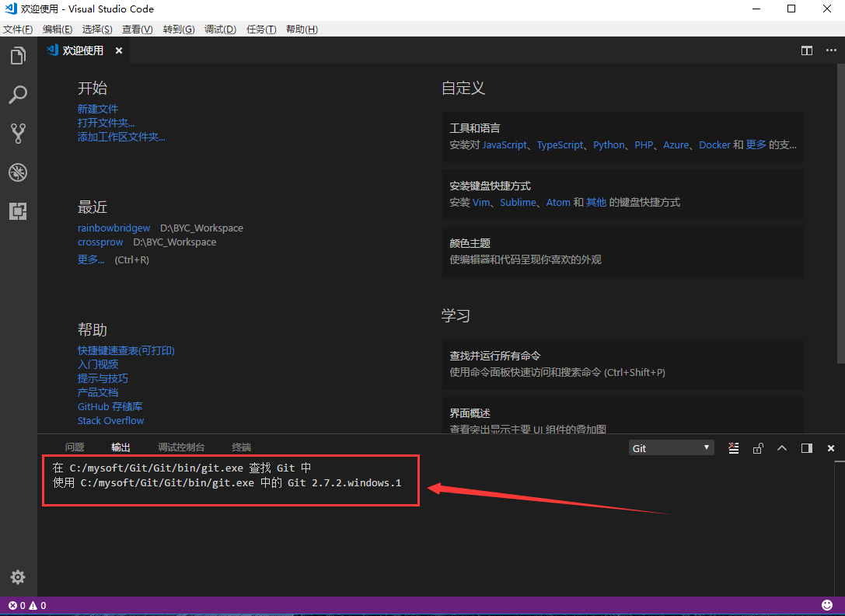Switch to the 终端 panel tab
The width and height of the screenshot is (845, 616).
[x=242, y=447]
